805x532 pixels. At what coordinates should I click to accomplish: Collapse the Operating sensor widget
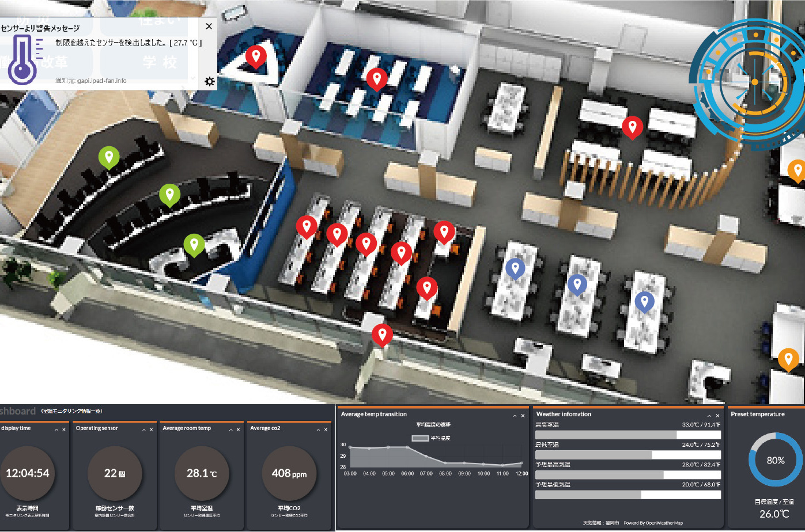coord(143,430)
